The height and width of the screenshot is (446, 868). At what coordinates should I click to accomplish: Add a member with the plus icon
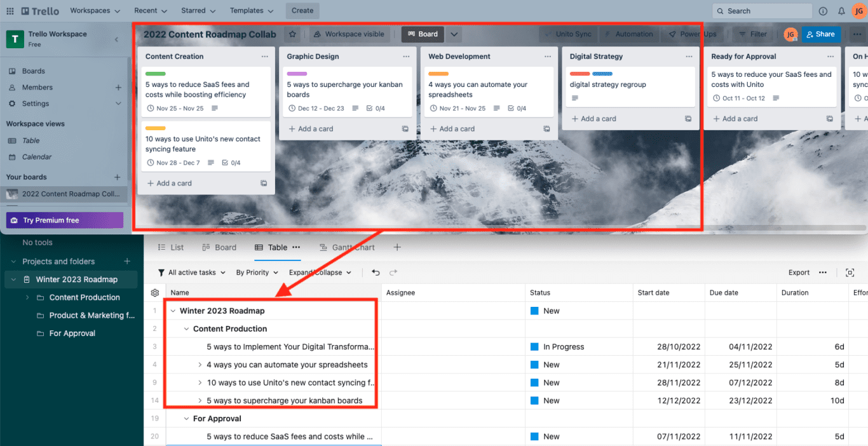coord(118,88)
